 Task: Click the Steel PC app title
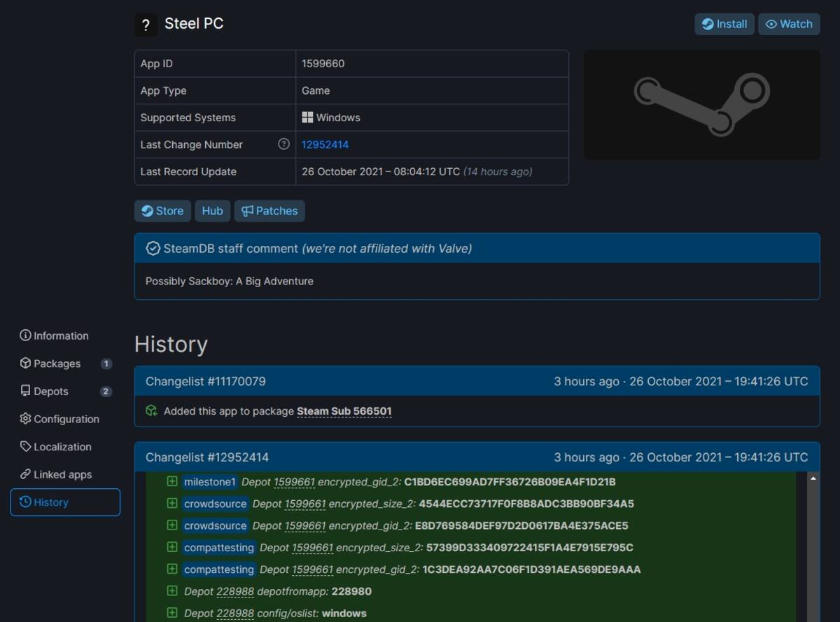coord(194,24)
